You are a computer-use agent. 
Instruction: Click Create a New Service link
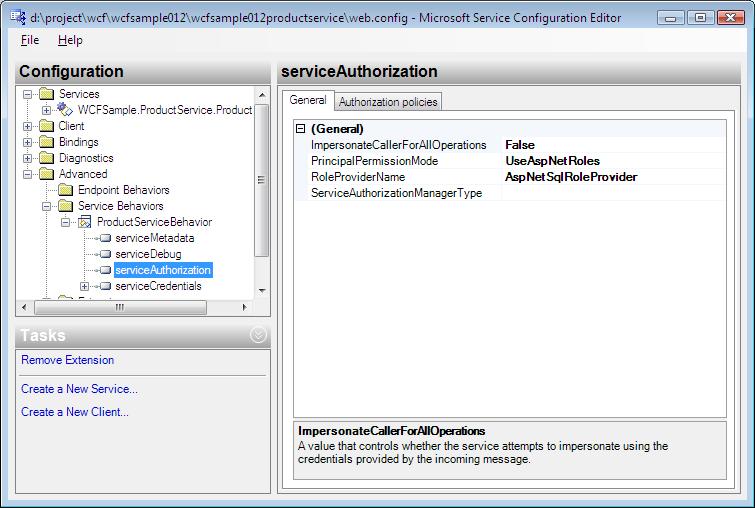coord(79,389)
